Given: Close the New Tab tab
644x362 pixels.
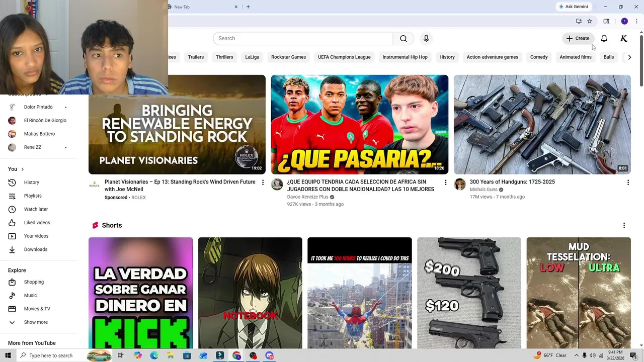Looking at the screenshot, I should 236,7.
